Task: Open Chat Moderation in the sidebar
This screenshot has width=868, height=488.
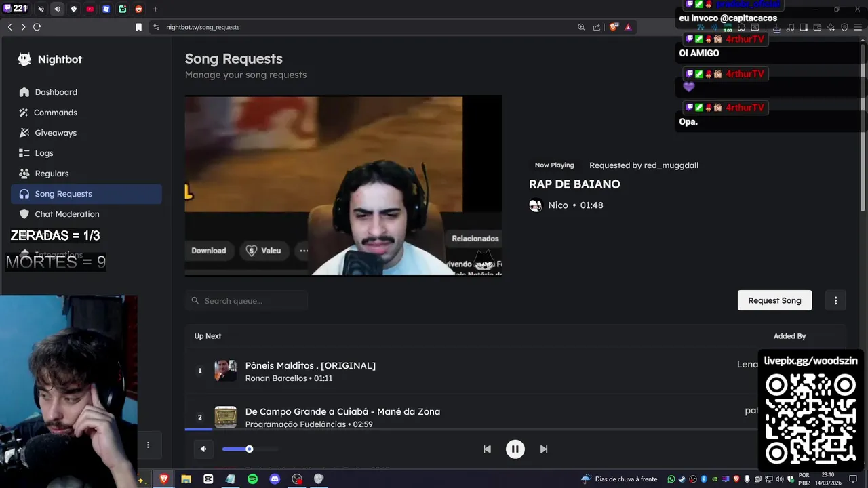Action: click(x=86, y=214)
